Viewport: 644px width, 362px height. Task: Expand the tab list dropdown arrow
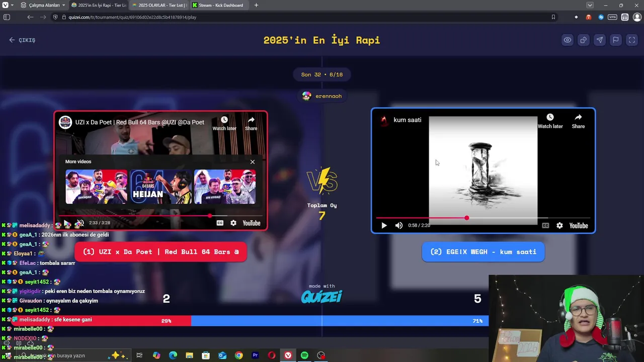(590, 5)
